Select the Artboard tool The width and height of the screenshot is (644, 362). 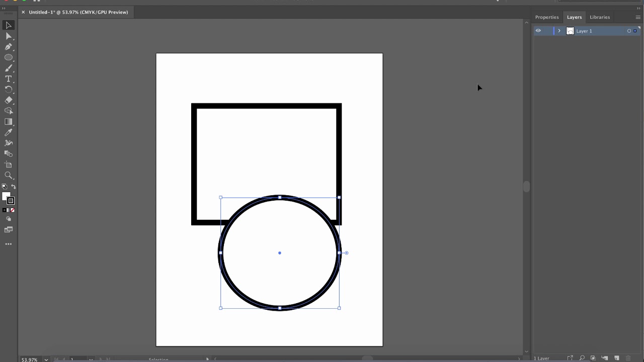tap(9, 164)
